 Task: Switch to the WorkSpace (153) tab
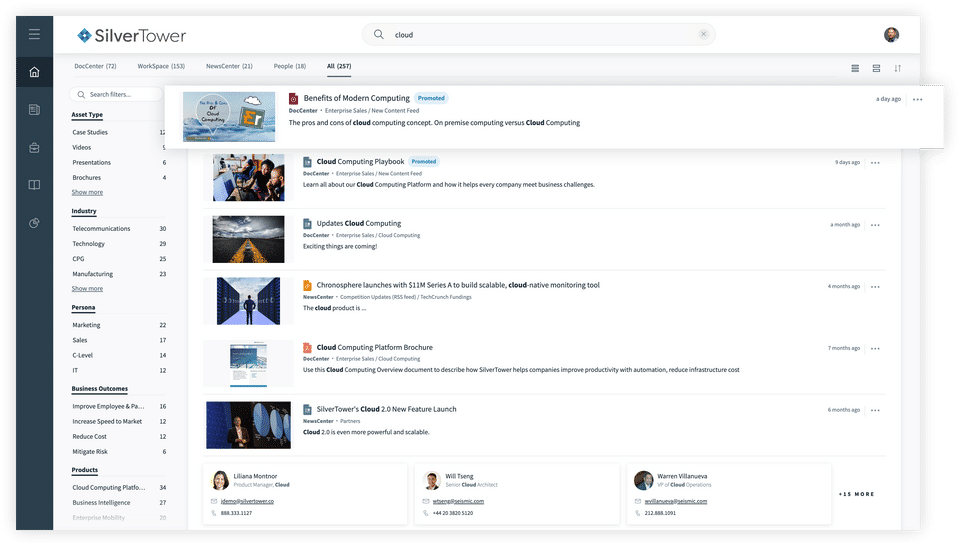(161, 66)
